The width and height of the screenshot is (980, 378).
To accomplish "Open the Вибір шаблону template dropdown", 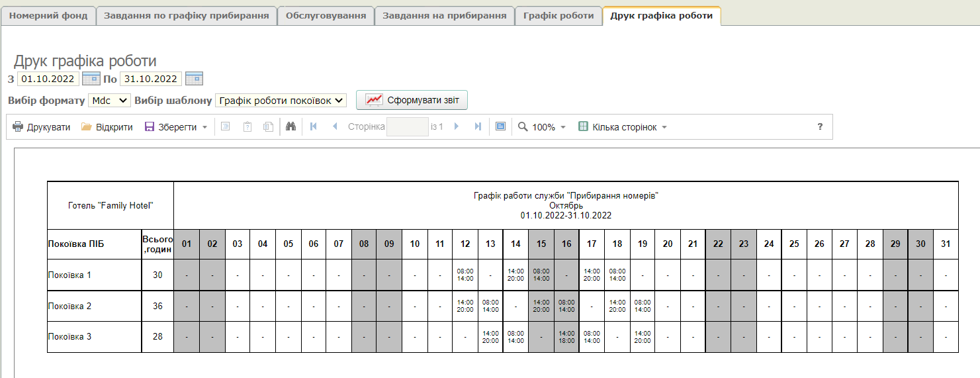I will 281,101.
